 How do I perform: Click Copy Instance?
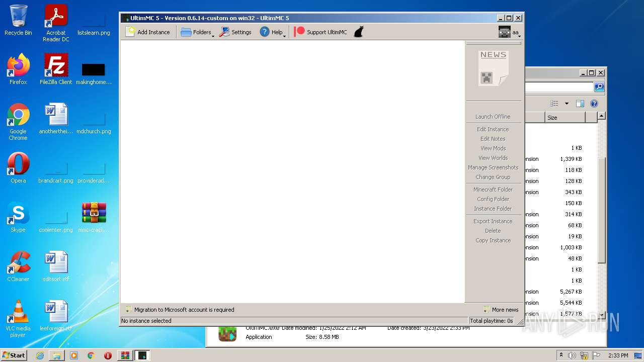pos(493,240)
